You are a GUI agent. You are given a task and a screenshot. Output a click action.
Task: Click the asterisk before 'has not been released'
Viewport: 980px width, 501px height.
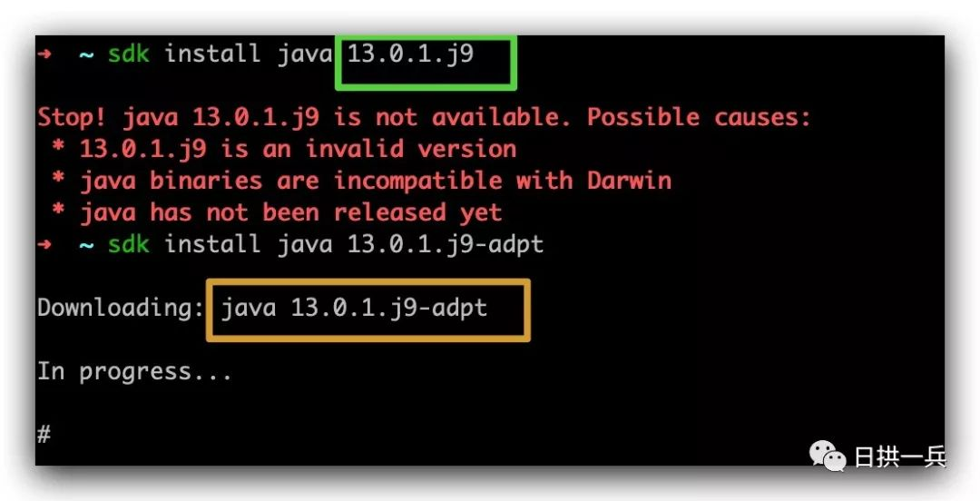click(x=58, y=211)
